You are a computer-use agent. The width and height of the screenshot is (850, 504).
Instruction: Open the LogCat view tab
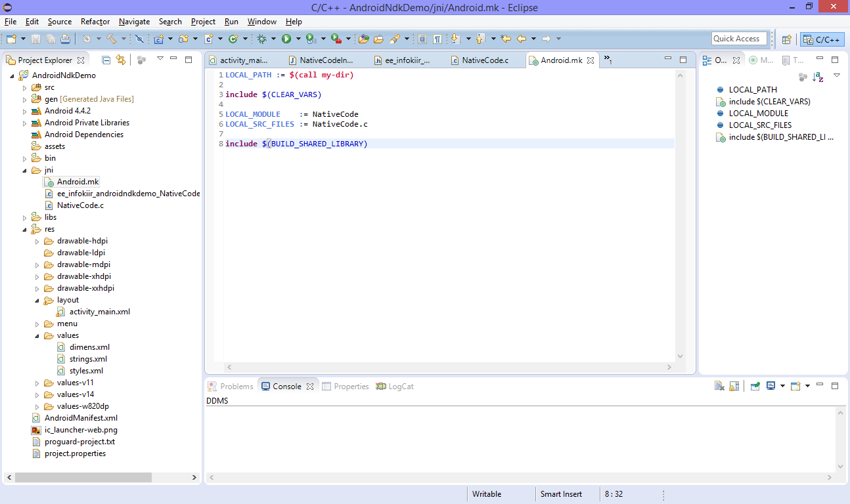(x=400, y=387)
